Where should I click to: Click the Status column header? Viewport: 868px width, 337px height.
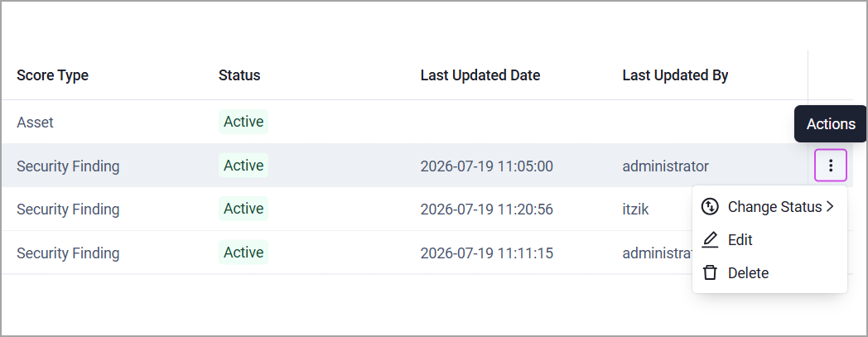(239, 75)
